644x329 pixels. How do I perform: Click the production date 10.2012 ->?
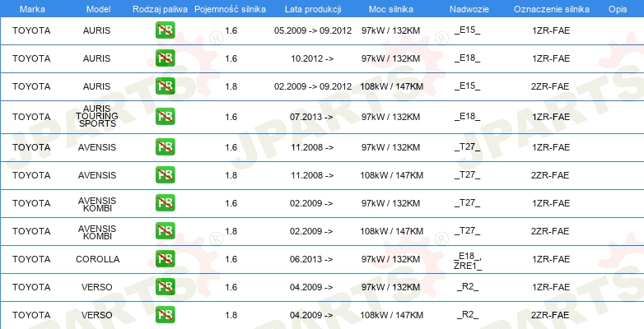click(x=312, y=58)
